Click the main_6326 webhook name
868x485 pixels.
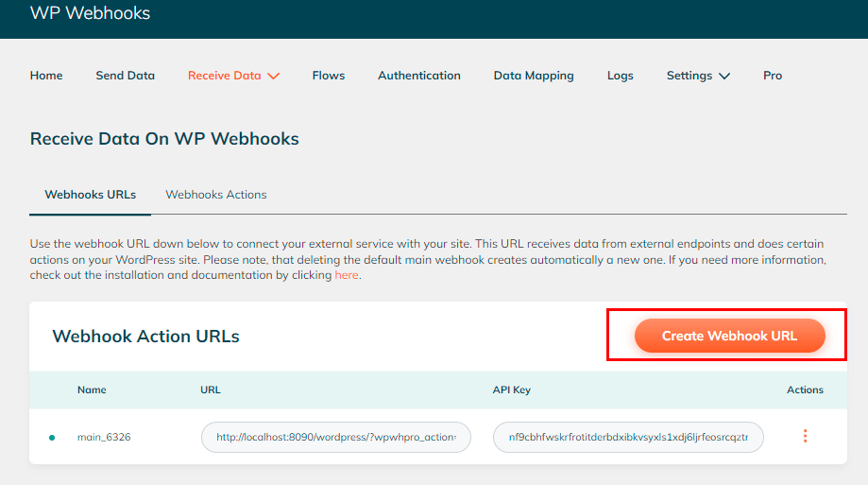(x=104, y=437)
